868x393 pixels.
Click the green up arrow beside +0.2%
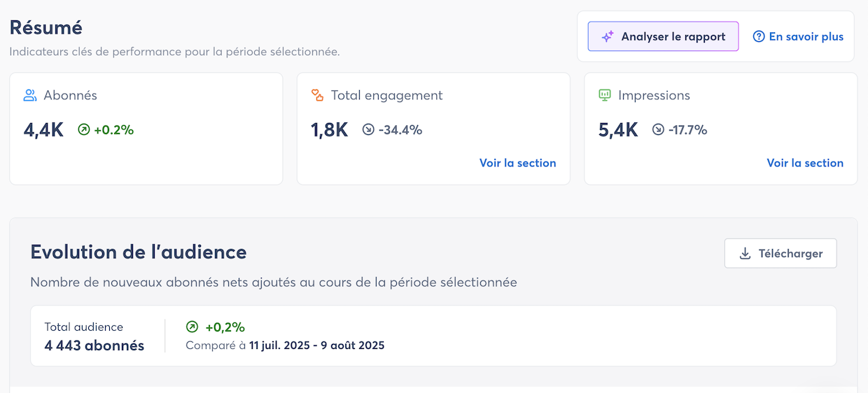coord(84,129)
